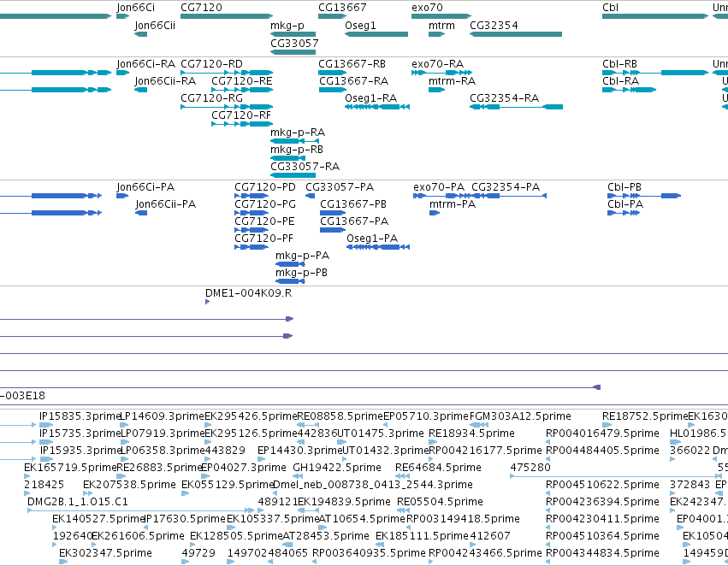Click transcript label CG13667-RA

353,81
